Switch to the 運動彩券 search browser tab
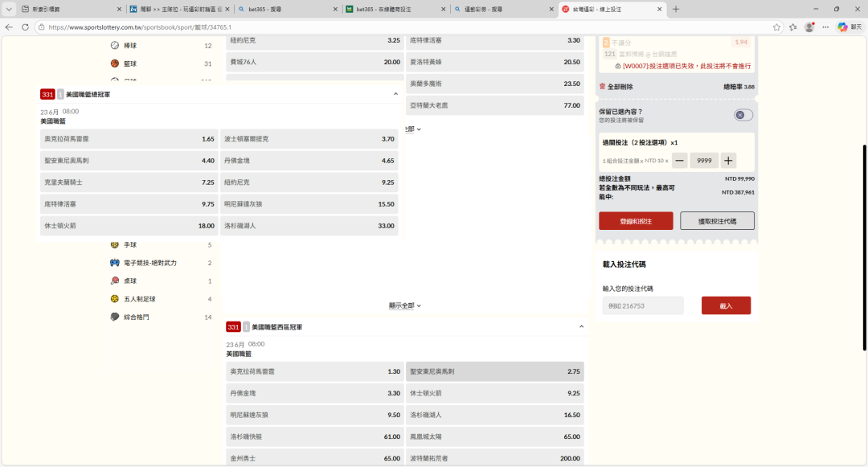This screenshot has width=868, height=467. (502, 9)
